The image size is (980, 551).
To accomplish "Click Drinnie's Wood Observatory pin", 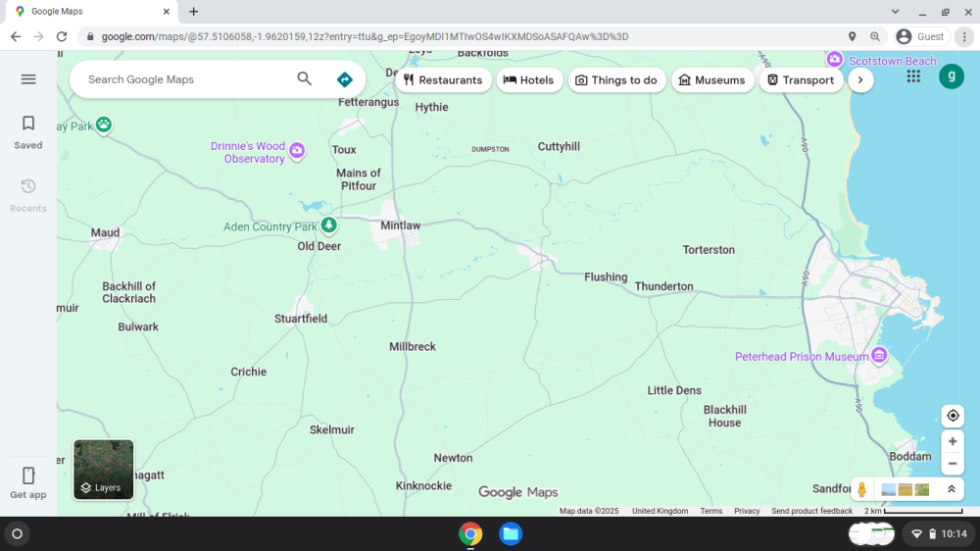I will point(297,150).
